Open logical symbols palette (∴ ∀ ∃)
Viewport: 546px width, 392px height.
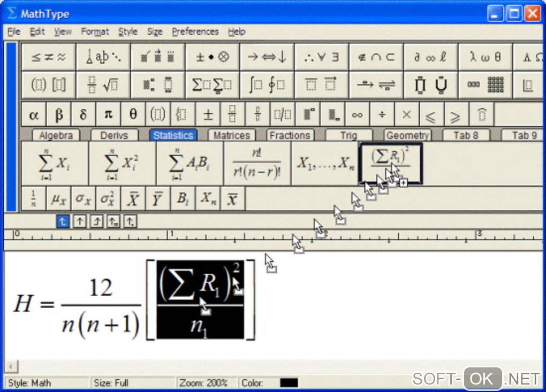coord(322,57)
